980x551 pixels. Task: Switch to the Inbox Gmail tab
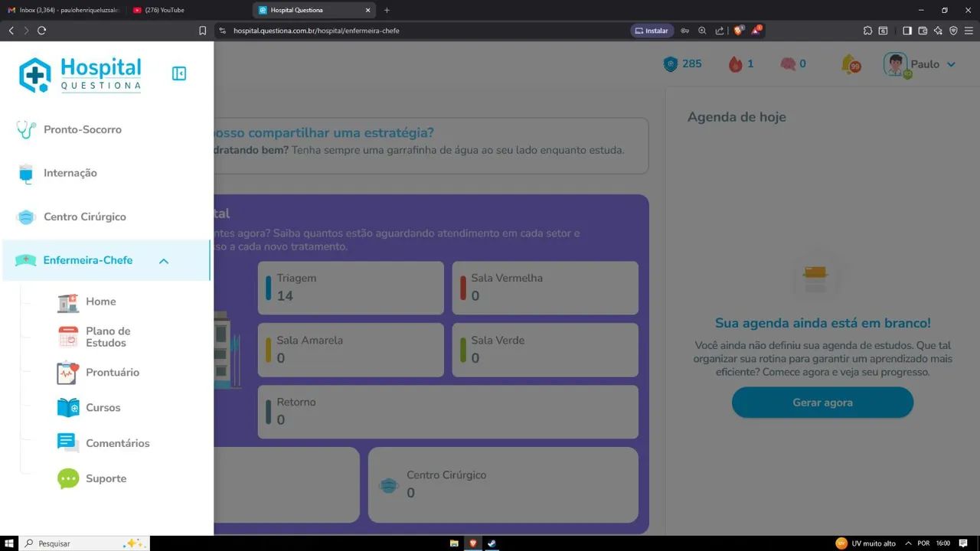coord(64,10)
